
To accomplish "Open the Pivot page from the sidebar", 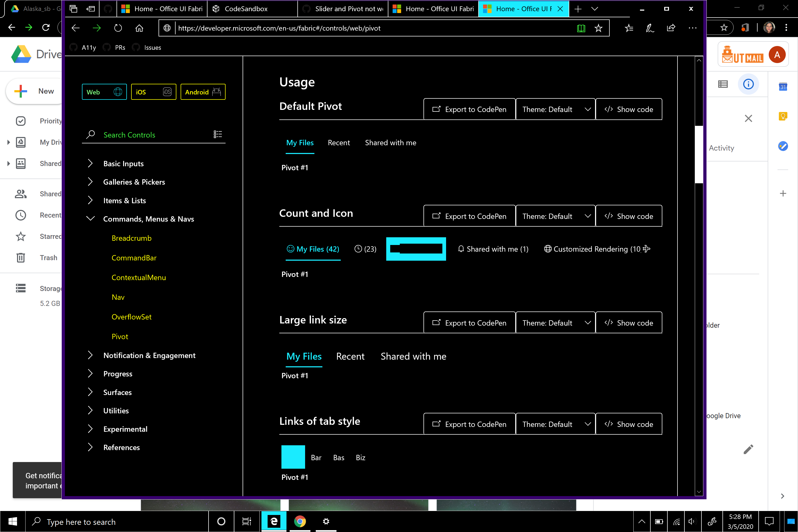I will [x=120, y=336].
